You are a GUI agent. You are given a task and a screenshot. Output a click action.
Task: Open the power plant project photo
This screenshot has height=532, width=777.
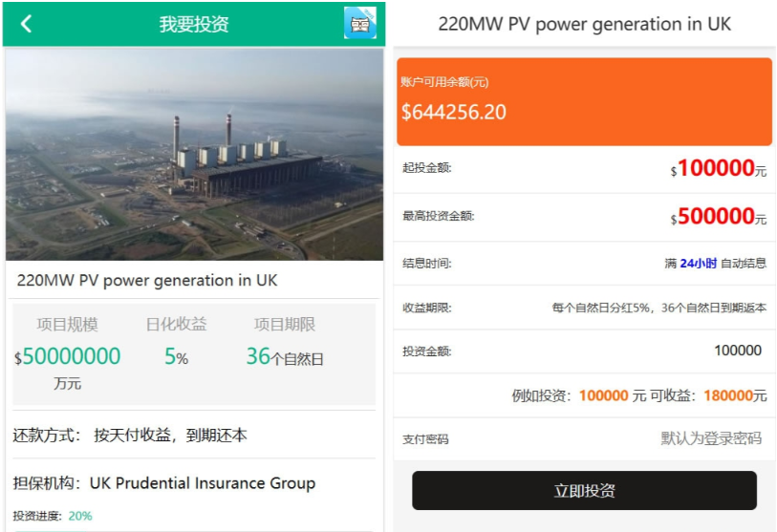click(x=194, y=155)
